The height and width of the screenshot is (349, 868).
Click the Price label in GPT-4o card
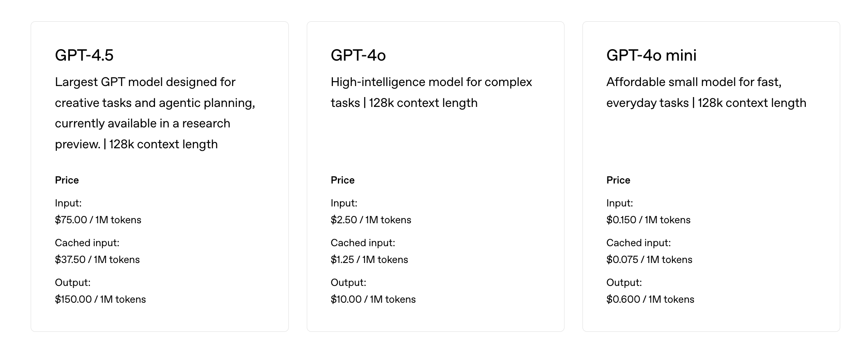tap(342, 180)
